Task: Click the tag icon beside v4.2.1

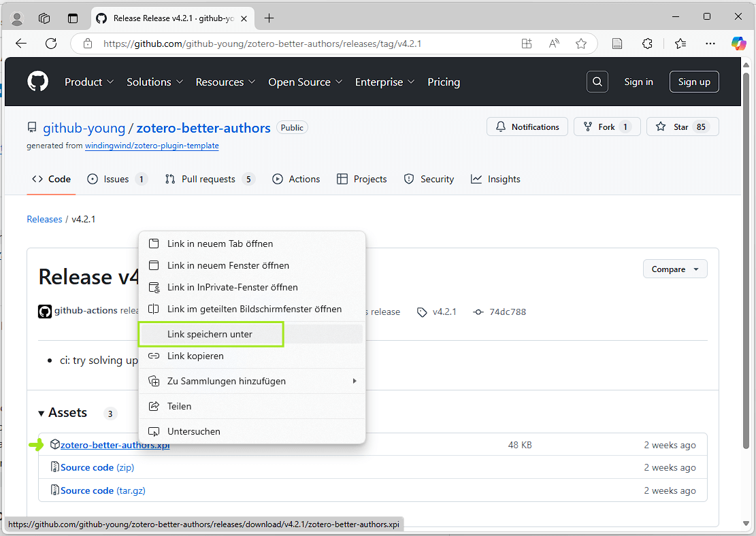Action: point(422,312)
